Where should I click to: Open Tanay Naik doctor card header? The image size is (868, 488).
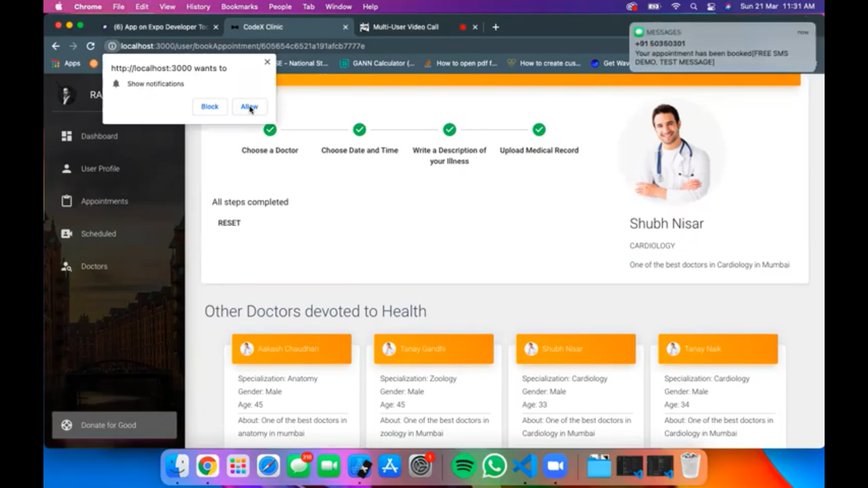click(x=718, y=349)
